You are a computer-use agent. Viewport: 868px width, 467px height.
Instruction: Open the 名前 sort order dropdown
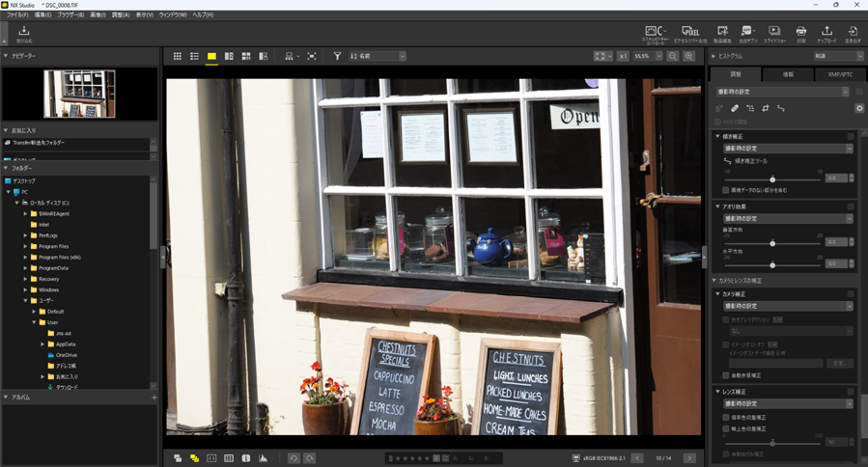[377, 57]
